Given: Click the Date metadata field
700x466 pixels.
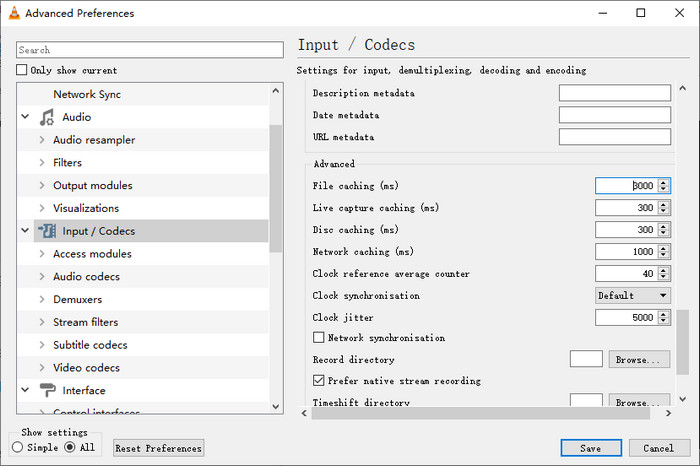Looking at the screenshot, I should (615, 115).
